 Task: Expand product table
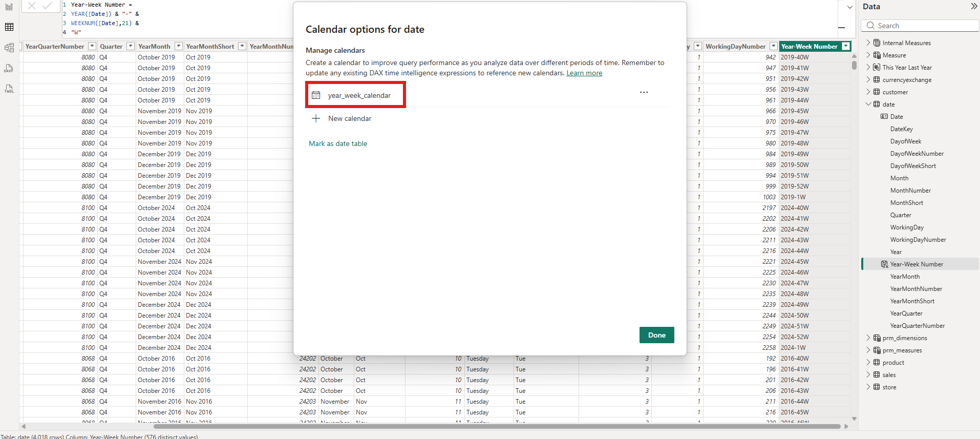[x=868, y=362]
